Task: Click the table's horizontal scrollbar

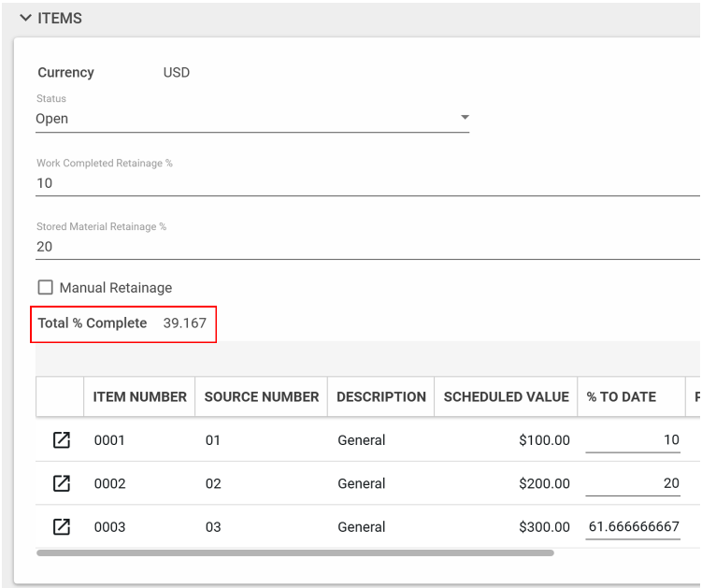Action: click(294, 552)
